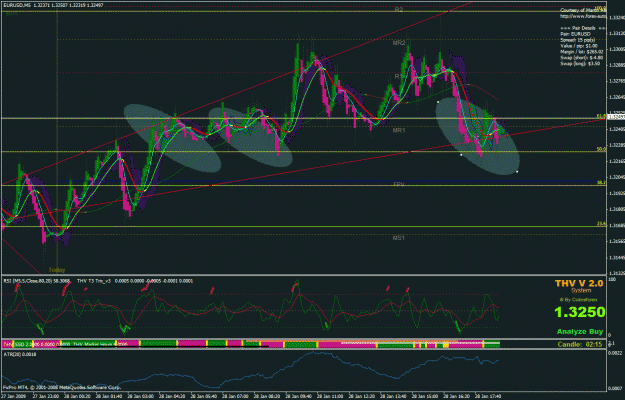Click the FxPro MT4 MetaQuotes copyright text
625x400 pixels.
point(62,387)
